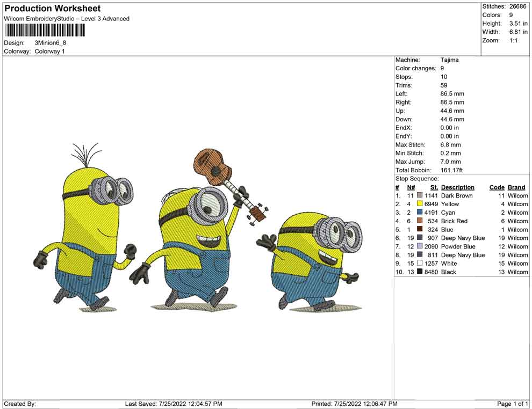The image size is (532, 409).
Task: Click the Stop Sequence label
Action: 417,179
